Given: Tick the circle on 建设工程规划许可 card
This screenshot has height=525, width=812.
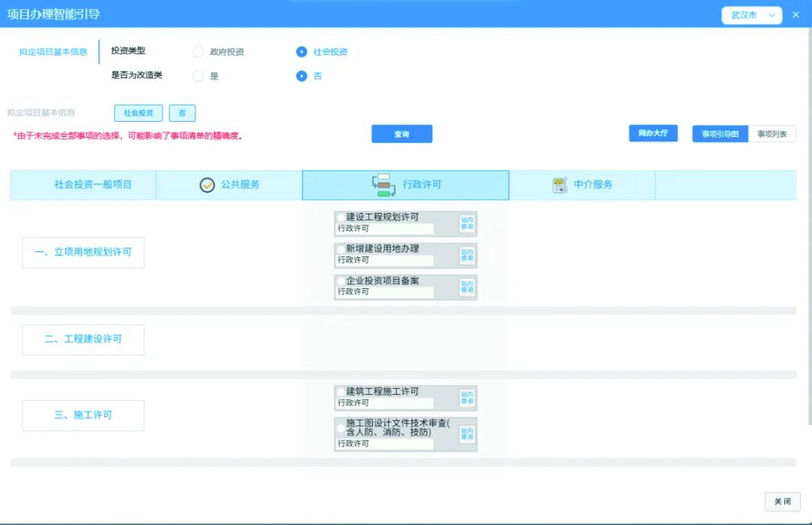Looking at the screenshot, I should 341,217.
